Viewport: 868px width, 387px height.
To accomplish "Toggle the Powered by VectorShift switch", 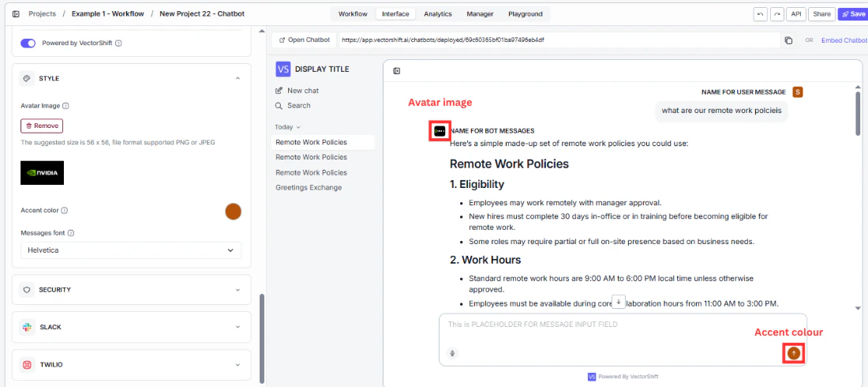I will tap(28, 43).
